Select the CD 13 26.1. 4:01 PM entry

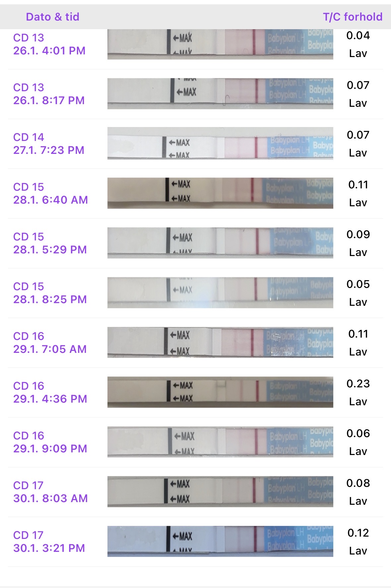[49, 44]
